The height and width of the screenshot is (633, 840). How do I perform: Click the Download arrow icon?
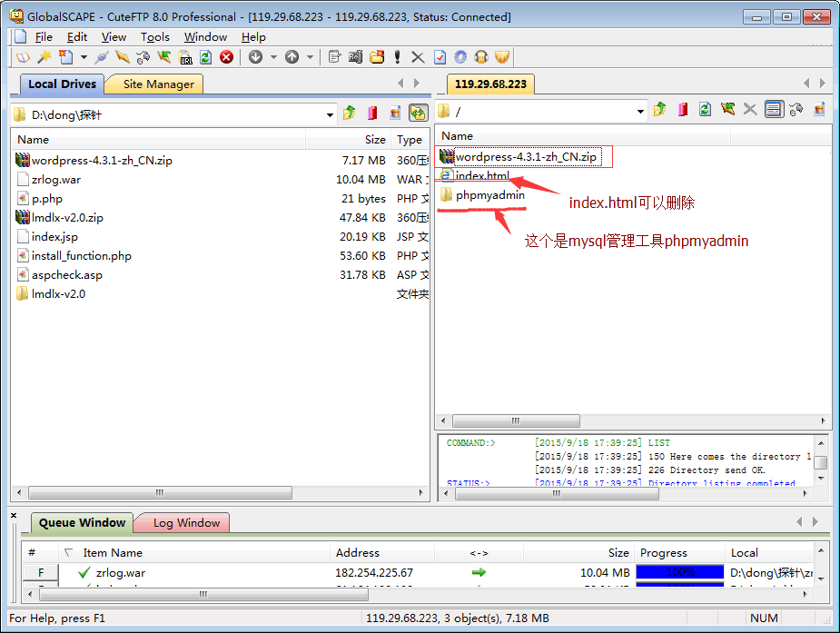[x=255, y=57]
